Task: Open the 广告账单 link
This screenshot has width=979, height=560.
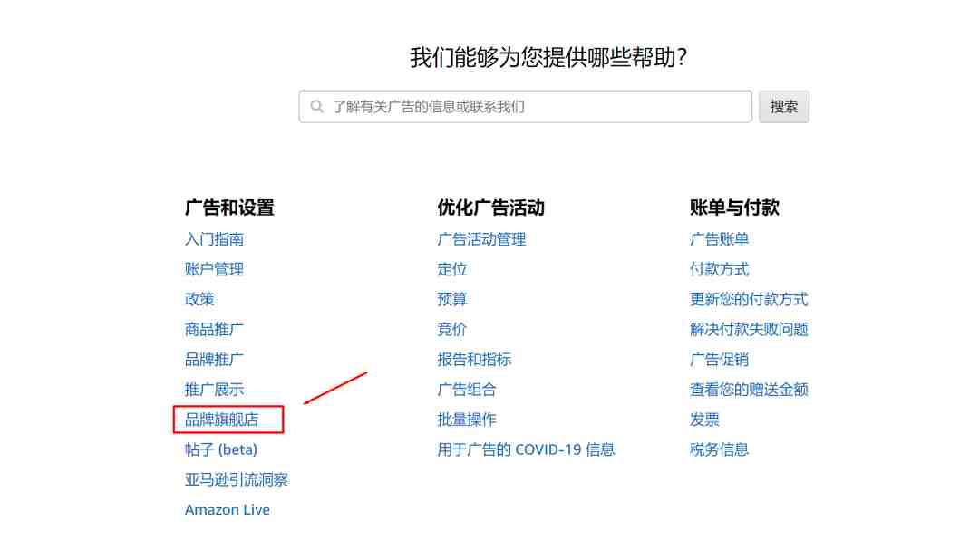Action: coord(719,239)
